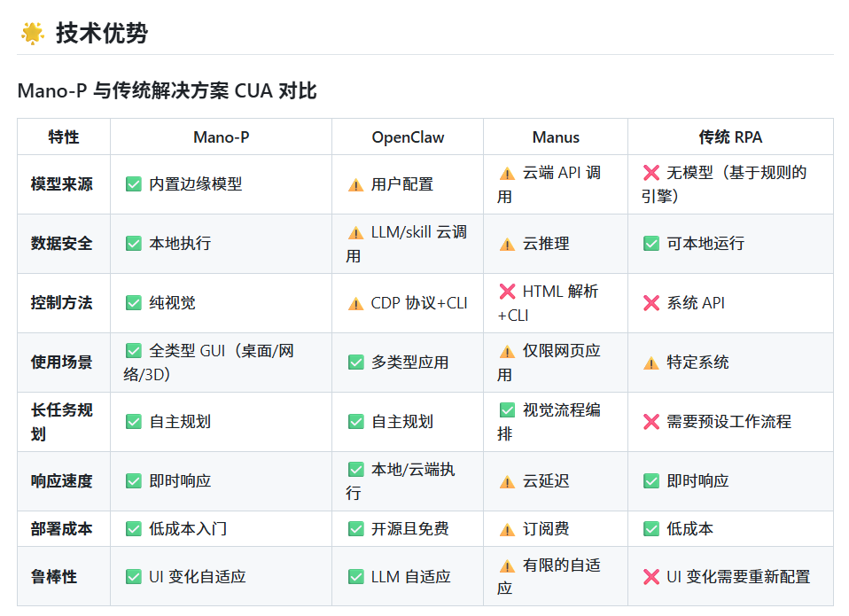This screenshot has width=849, height=616.
Task: Click 自主规划 text in the OpenClaw column
Action: (x=402, y=422)
